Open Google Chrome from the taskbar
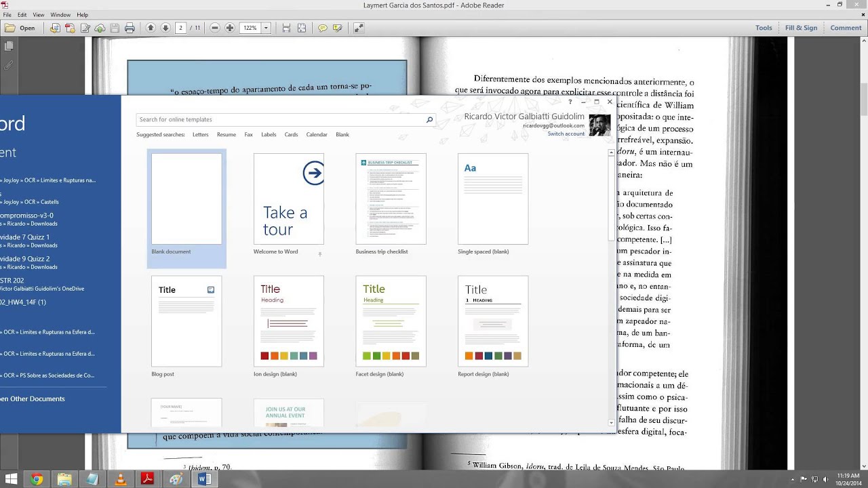868x488 pixels. (x=37, y=479)
